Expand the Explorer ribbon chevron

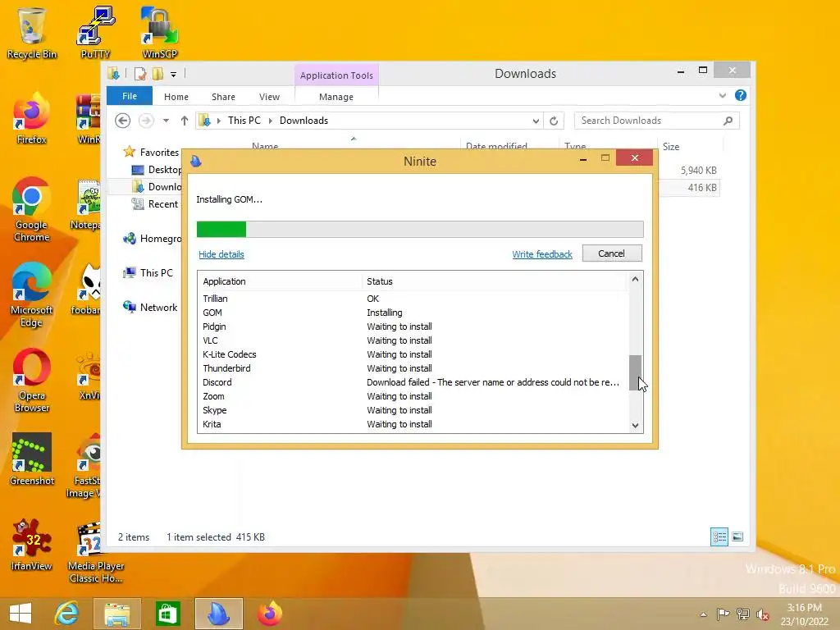click(722, 95)
